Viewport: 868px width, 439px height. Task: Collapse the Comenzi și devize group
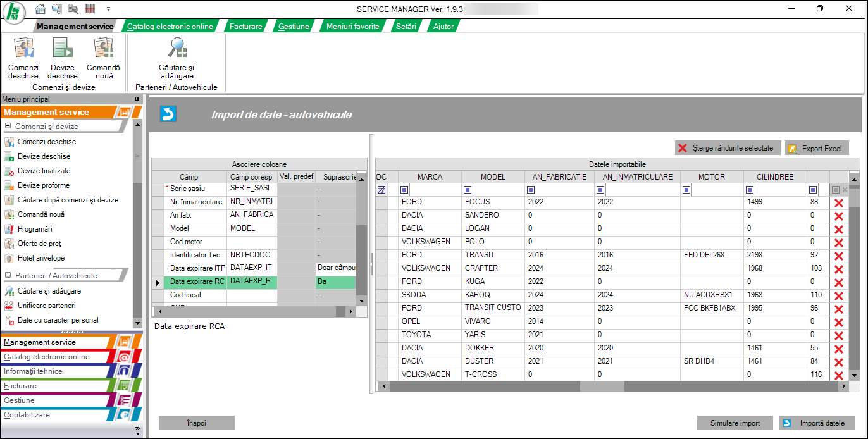(8, 127)
